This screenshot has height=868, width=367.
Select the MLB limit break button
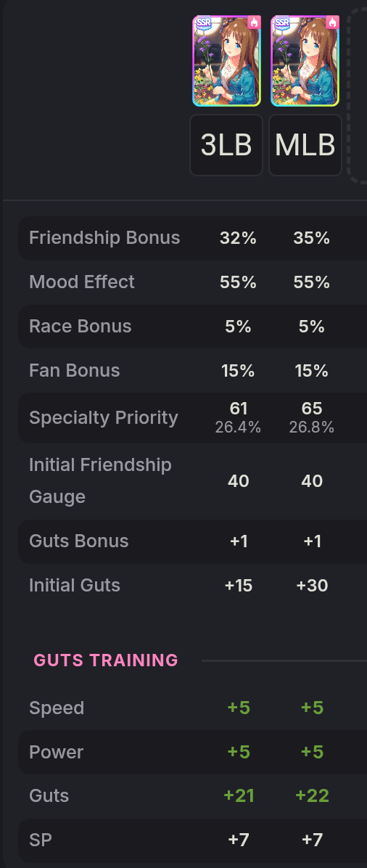(305, 145)
